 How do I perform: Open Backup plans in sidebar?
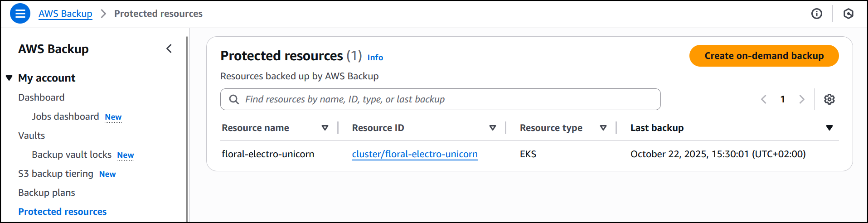click(47, 193)
